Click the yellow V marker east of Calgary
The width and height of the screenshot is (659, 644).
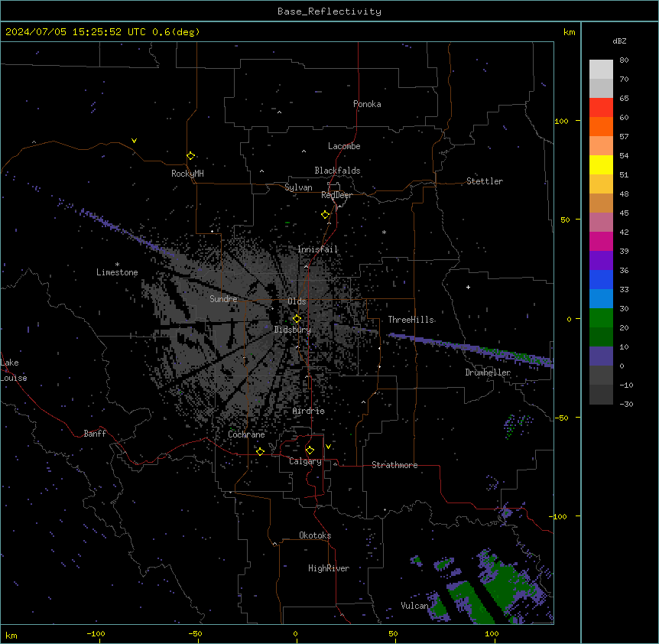[x=328, y=447]
